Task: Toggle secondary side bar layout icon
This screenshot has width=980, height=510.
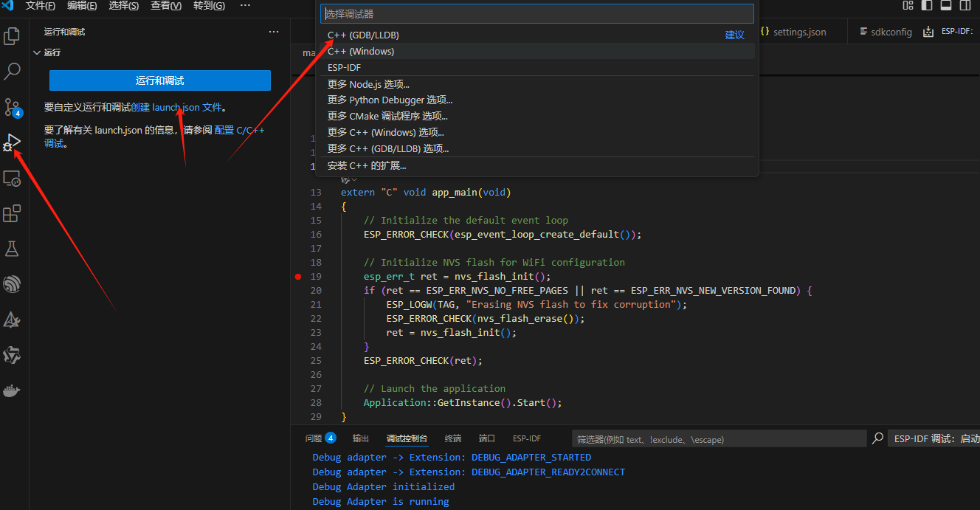Action: click(965, 5)
